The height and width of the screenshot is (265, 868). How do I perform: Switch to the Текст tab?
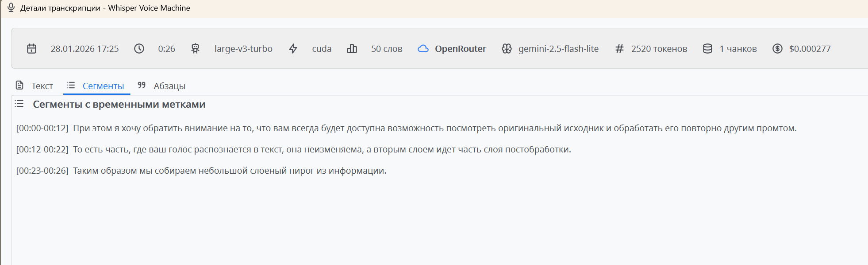35,86
